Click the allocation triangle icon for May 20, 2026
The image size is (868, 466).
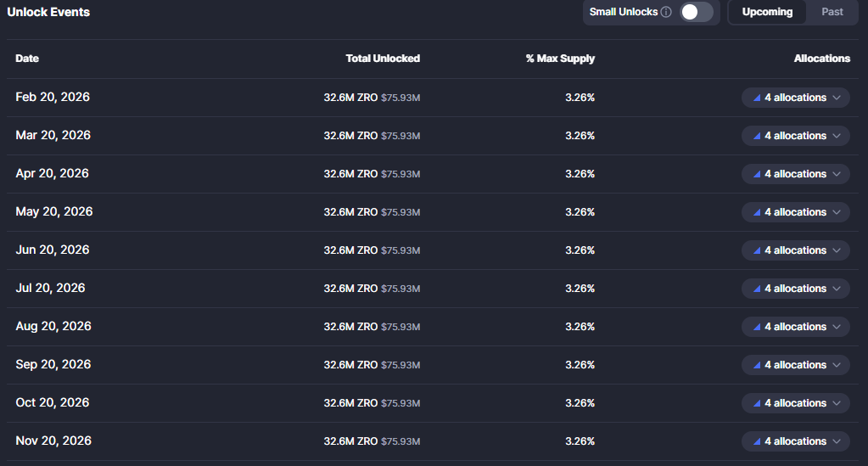click(756, 212)
